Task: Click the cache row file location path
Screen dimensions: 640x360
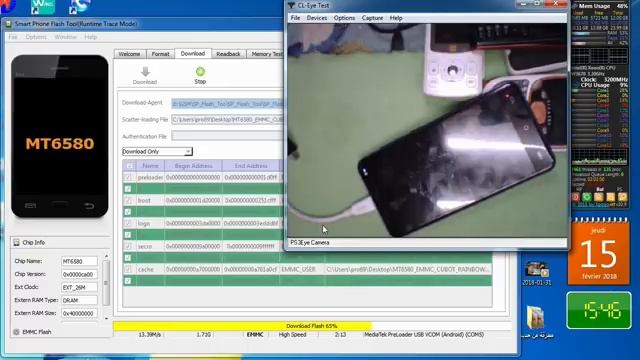Action: (x=408, y=269)
